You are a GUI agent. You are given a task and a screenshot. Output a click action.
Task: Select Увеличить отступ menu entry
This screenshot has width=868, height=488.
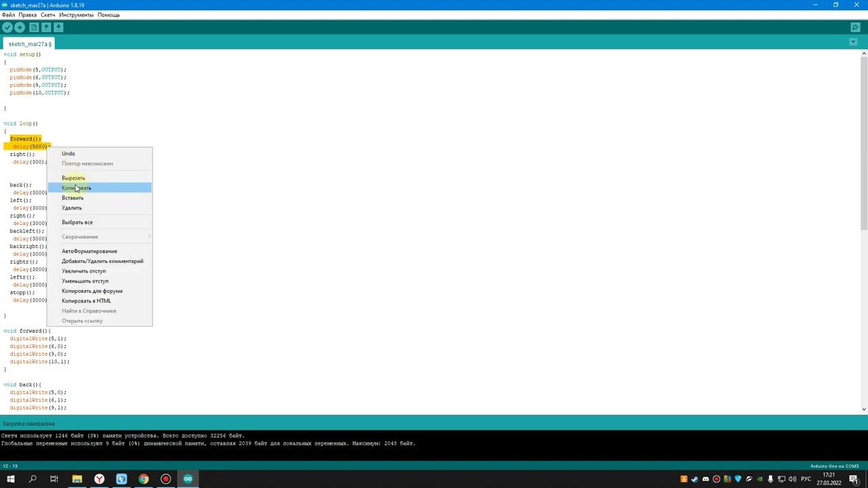100,271
